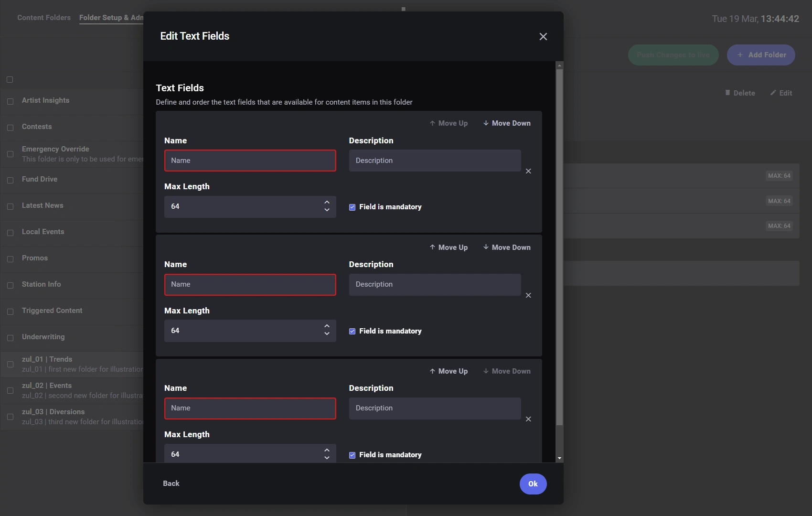812x516 pixels.
Task: Check the Triggered Content folder checkbox
Action: pos(10,312)
